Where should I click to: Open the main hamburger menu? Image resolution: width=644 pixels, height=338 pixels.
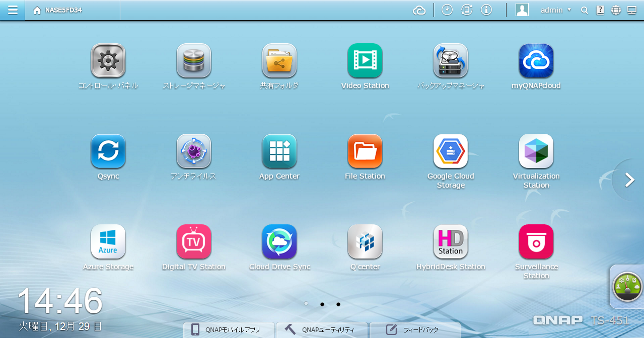pyautogui.click(x=13, y=10)
